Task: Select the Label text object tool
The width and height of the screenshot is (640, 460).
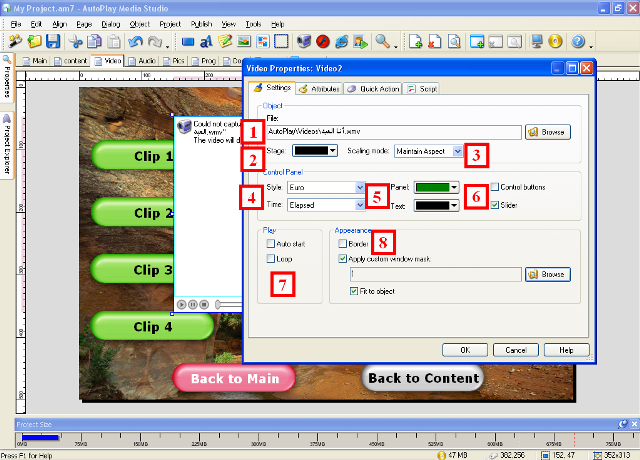Action: pos(207,42)
